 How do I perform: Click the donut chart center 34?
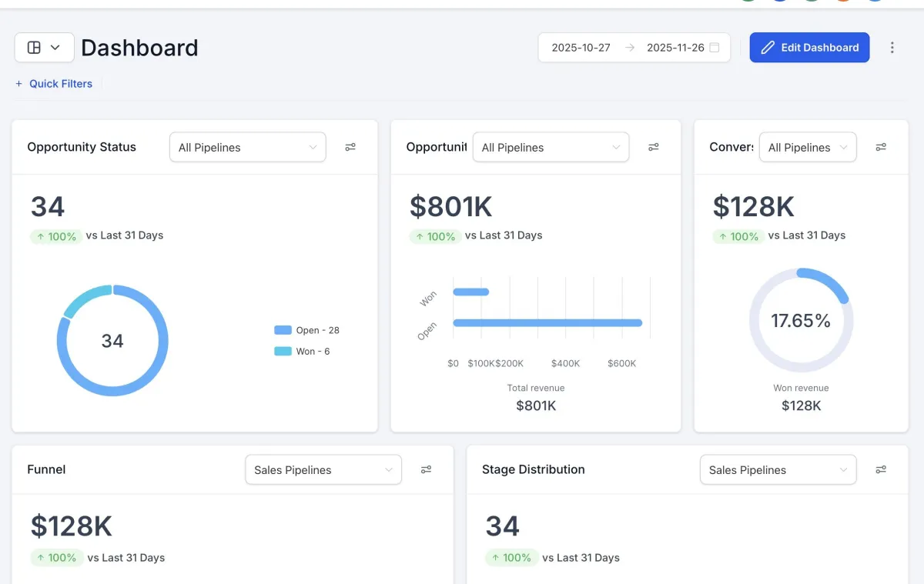pyautogui.click(x=112, y=341)
